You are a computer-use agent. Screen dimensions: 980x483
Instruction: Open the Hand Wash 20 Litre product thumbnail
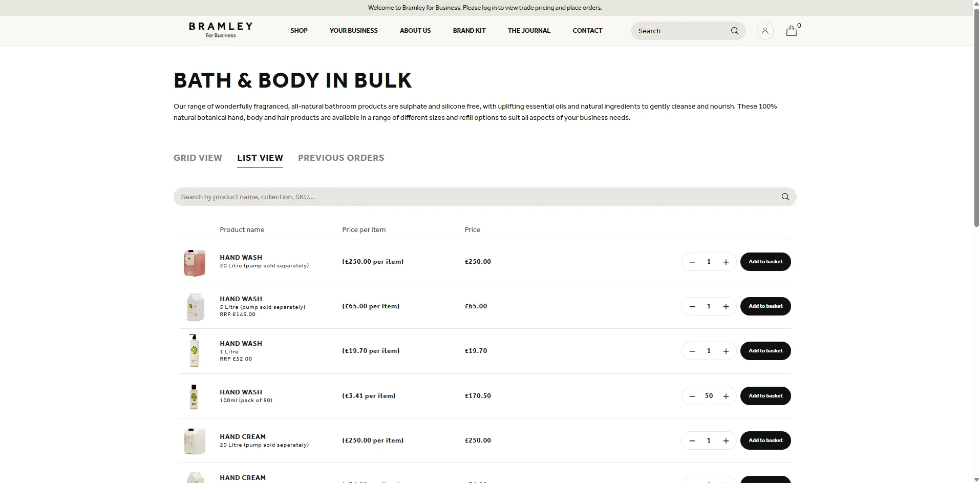pos(195,262)
